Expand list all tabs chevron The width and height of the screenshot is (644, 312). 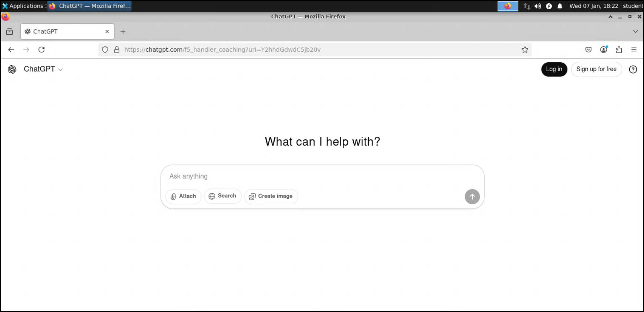pyautogui.click(x=635, y=32)
